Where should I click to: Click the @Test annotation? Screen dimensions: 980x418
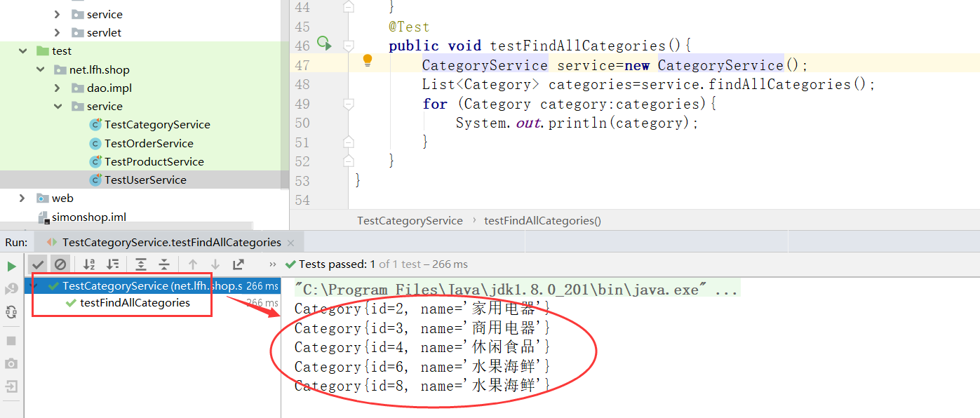pos(409,27)
